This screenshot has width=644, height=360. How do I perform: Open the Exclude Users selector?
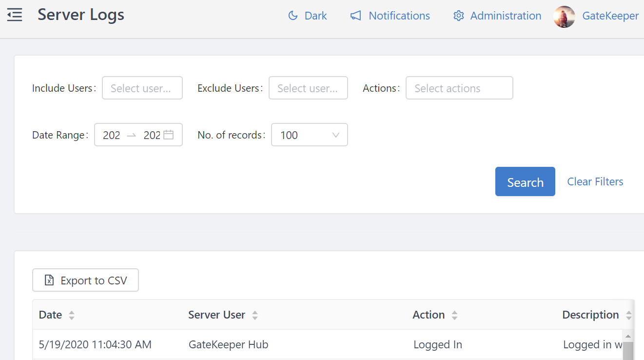[308, 88]
